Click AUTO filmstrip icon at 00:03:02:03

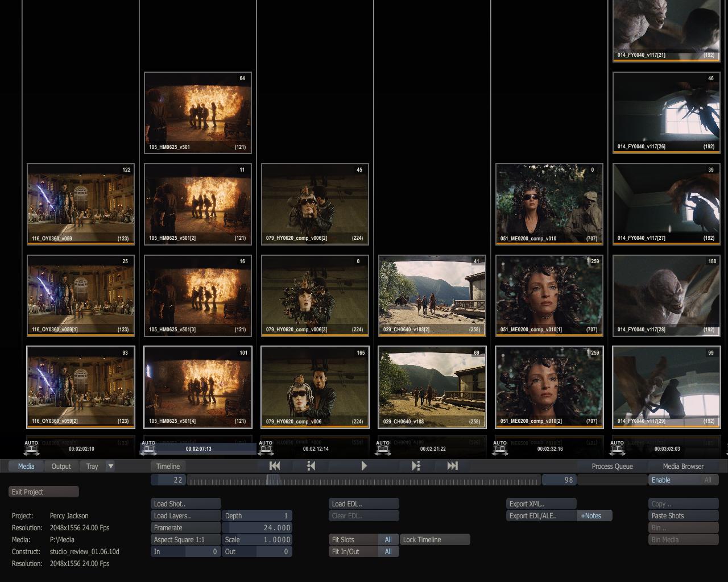(x=617, y=448)
